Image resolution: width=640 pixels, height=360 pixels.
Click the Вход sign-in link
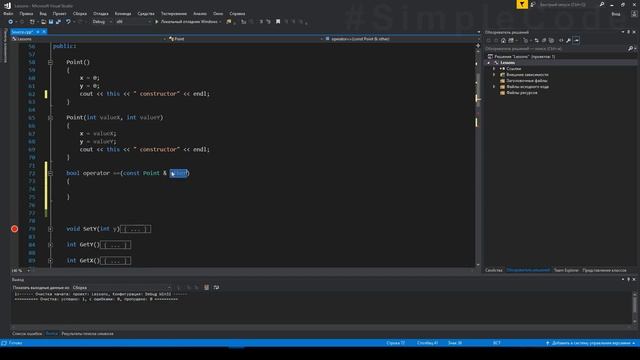616,14
